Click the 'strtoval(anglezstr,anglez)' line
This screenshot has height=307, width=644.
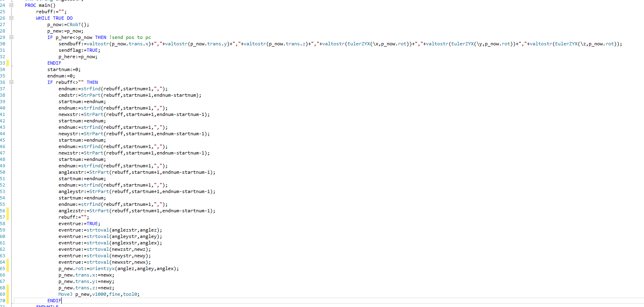tap(110, 230)
